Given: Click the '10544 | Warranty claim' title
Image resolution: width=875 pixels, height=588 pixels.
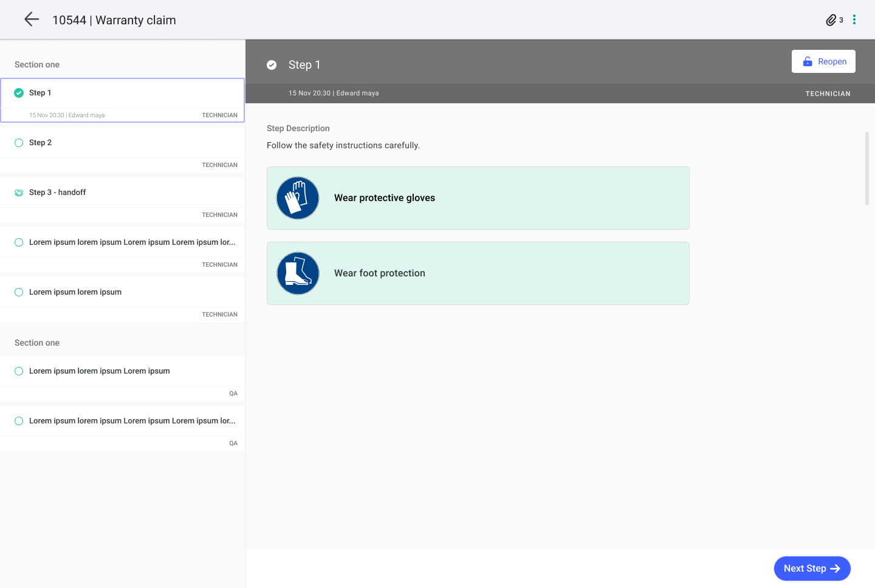Looking at the screenshot, I should 114,20.
